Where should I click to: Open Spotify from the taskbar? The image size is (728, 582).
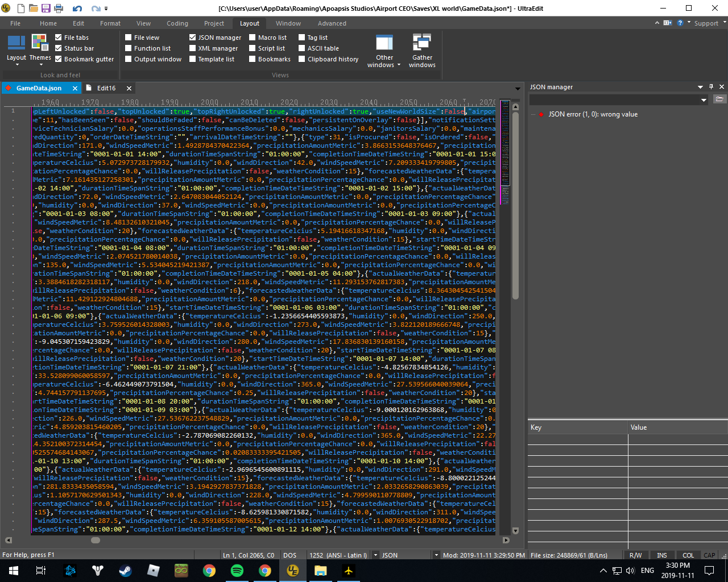(x=237, y=571)
